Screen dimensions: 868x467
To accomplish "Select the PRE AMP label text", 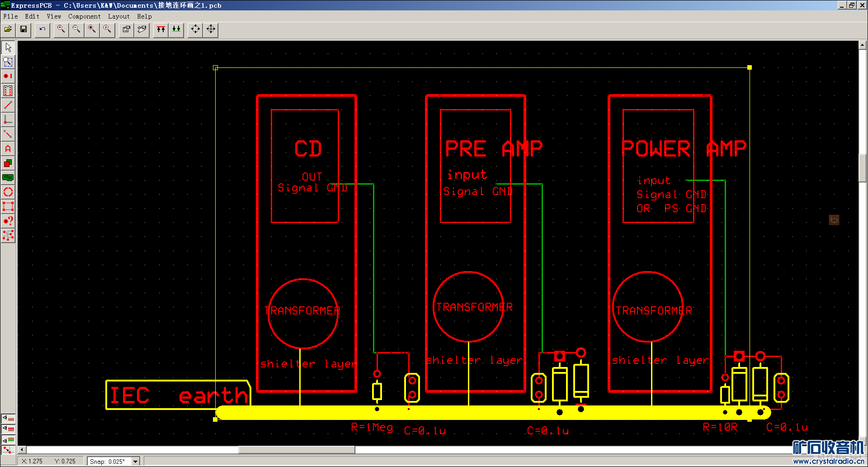I will (494, 148).
